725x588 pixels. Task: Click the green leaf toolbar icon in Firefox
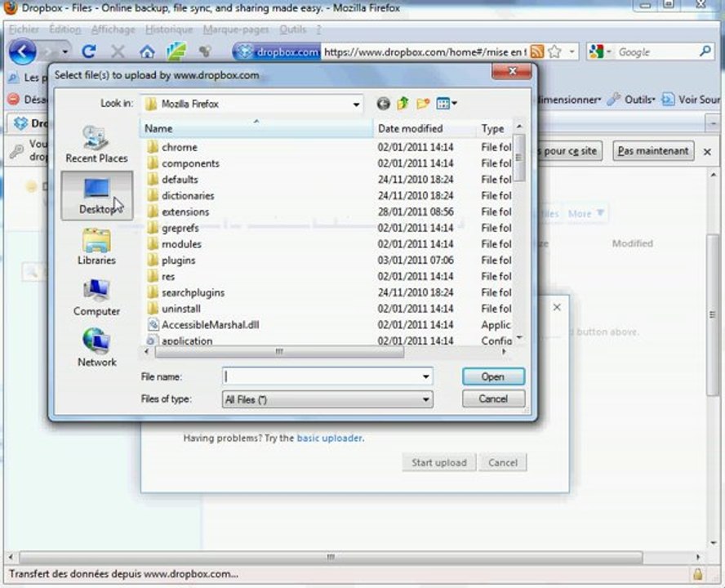click(x=176, y=51)
